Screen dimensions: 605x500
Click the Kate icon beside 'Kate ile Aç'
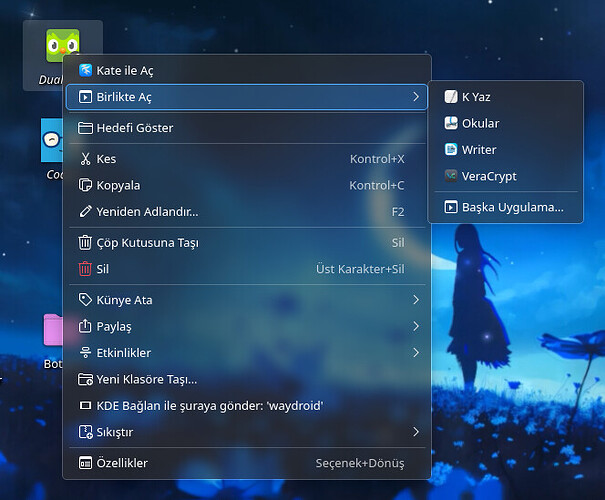click(x=86, y=70)
